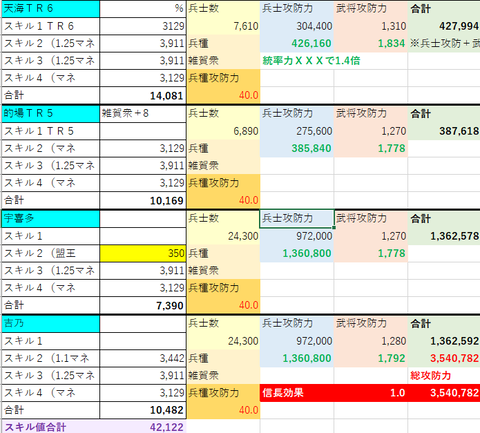This screenshot has width=480, height=433.
Task: Click the total cell 1,362,578
Action: [x=444, y=236]
